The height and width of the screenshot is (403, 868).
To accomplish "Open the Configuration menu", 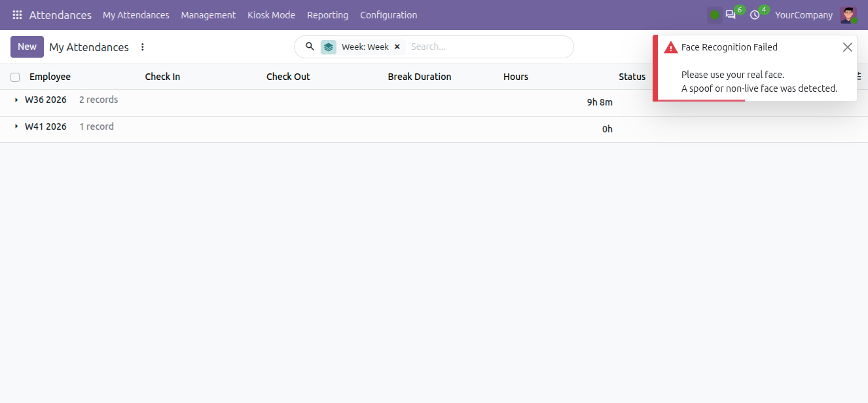I will click(x=388, y=14).
